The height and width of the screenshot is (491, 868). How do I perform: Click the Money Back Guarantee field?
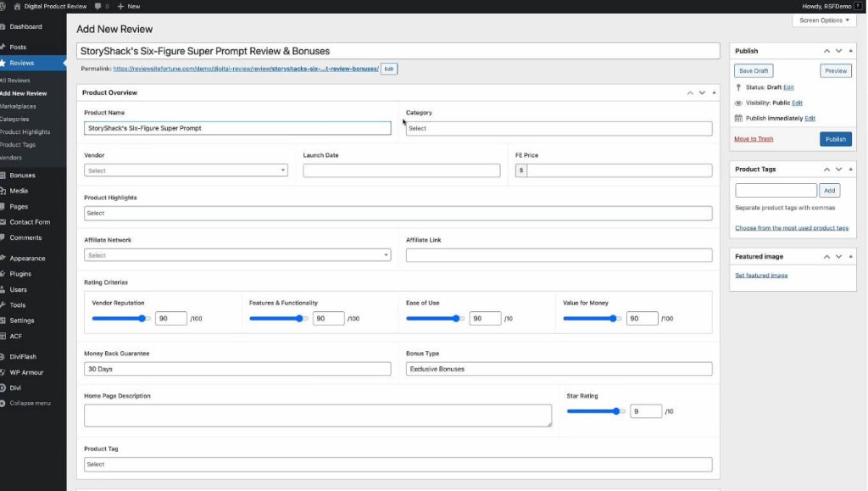tap(237, 369)
